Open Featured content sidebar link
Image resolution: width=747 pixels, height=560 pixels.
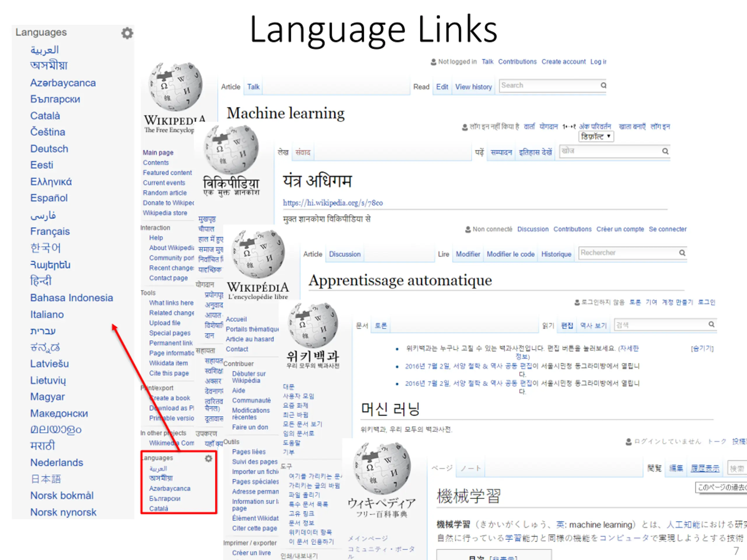(167, 172)
